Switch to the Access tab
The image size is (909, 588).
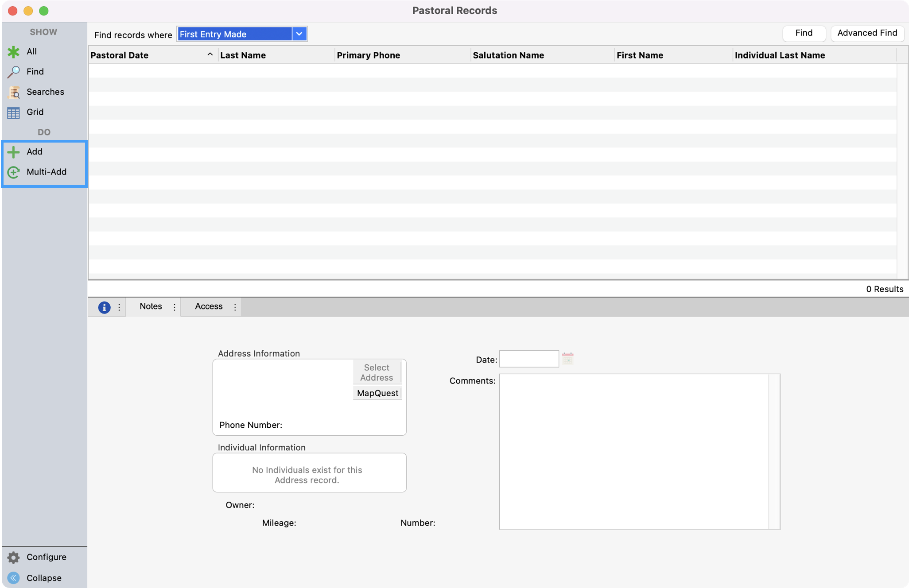coord(208,306)
